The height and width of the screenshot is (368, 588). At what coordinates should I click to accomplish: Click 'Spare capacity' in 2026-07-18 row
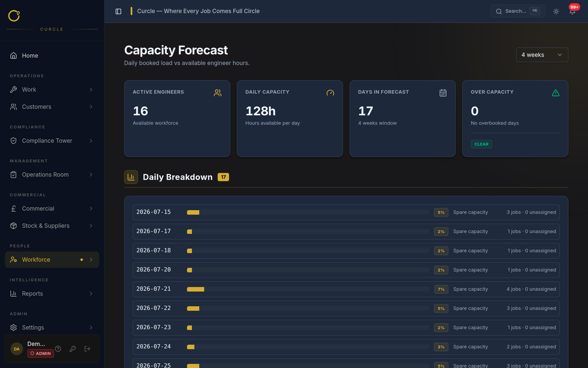[x=470, y=251]
